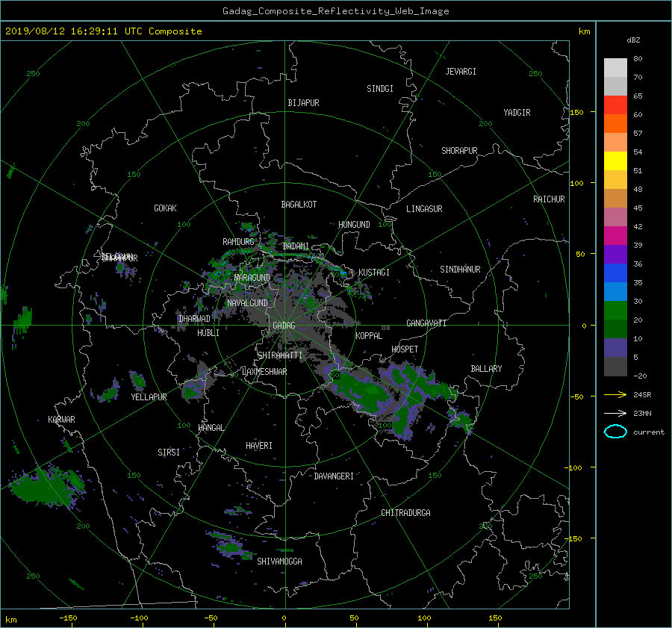Screen dimensions: 672x628
Task: Pick the magenta 39 dBZ legend swatch
Action: [615, 236]
